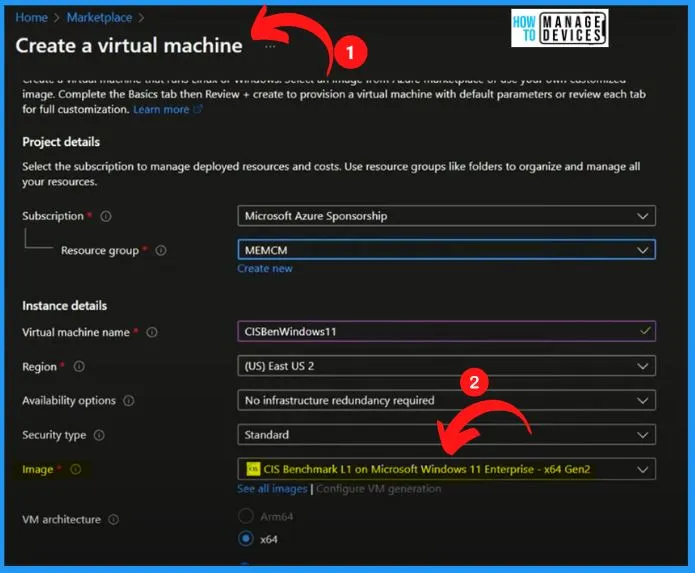Select the x64 architecture radio button
695x573 pixels.
click(246, 538)
